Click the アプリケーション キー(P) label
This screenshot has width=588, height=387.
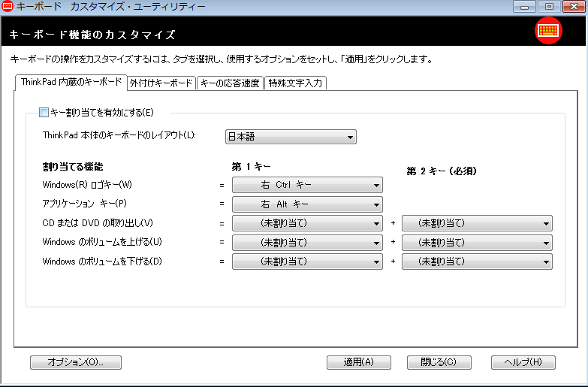click(84, 204)
